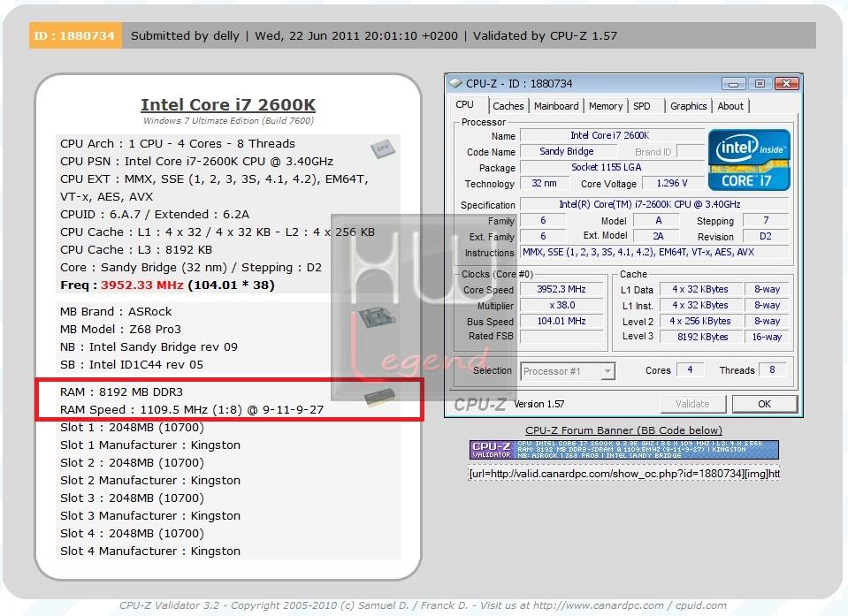Click the ID : 1880734 orange badge

75,35
